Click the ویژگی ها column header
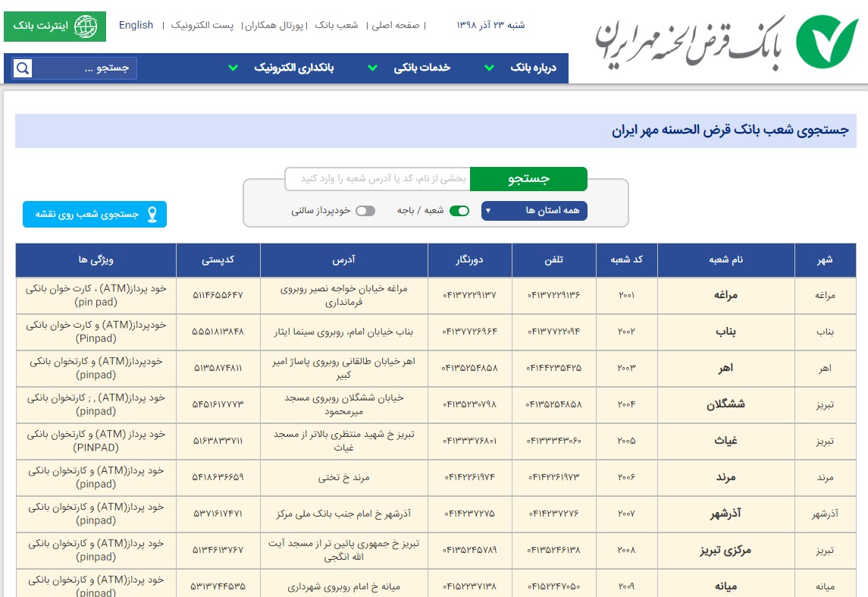 [96, 259]
